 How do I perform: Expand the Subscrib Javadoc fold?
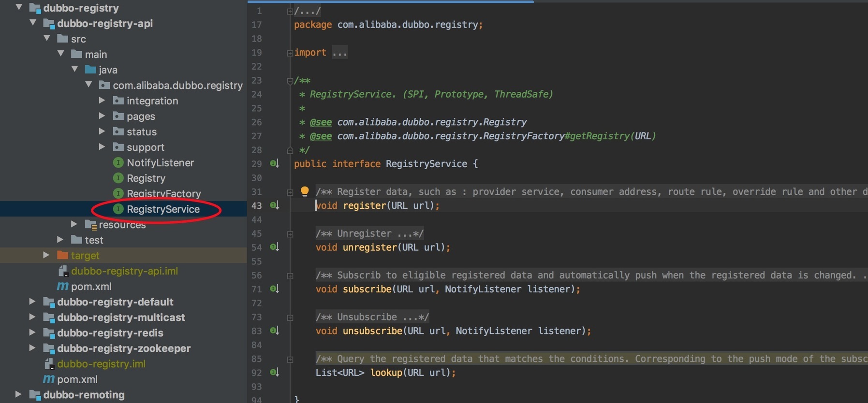(x=290, y=276)
